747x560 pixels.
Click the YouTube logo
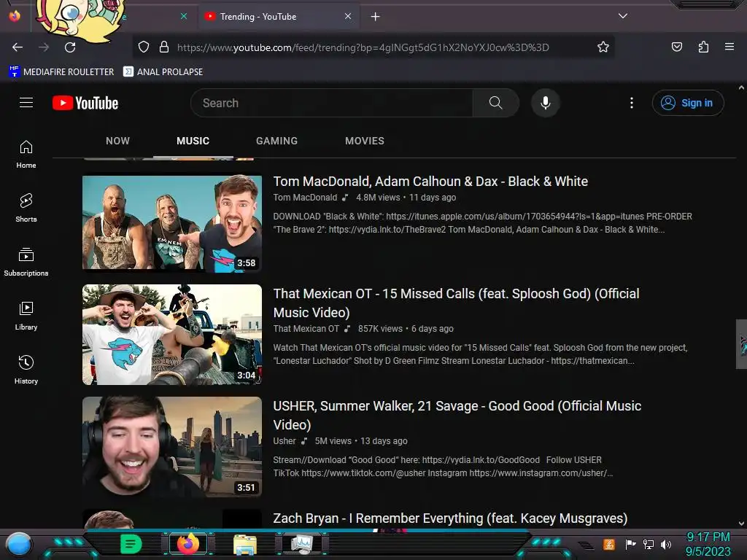[85, 103]
